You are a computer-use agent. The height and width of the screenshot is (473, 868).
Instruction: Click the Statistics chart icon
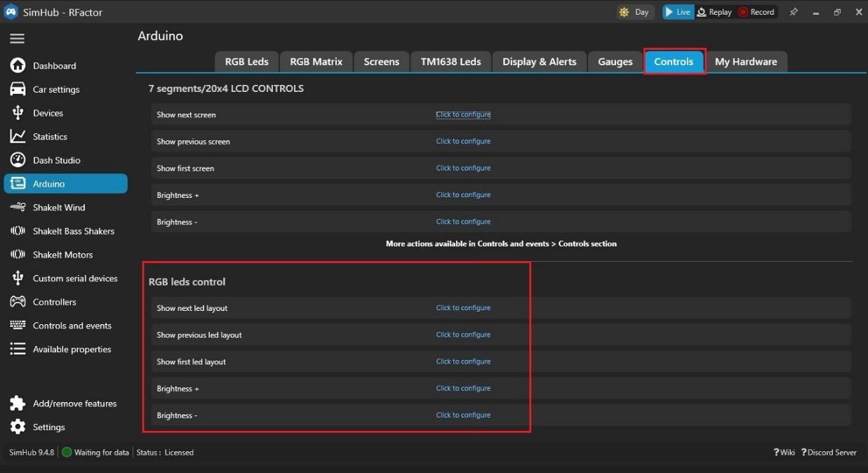(x=18, y=136)
